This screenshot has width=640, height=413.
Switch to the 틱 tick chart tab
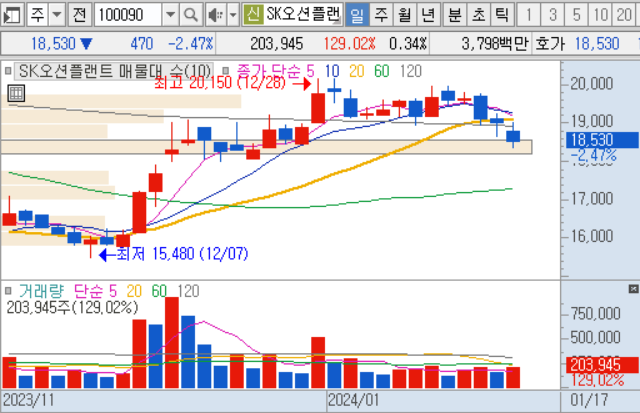point(502,15)
